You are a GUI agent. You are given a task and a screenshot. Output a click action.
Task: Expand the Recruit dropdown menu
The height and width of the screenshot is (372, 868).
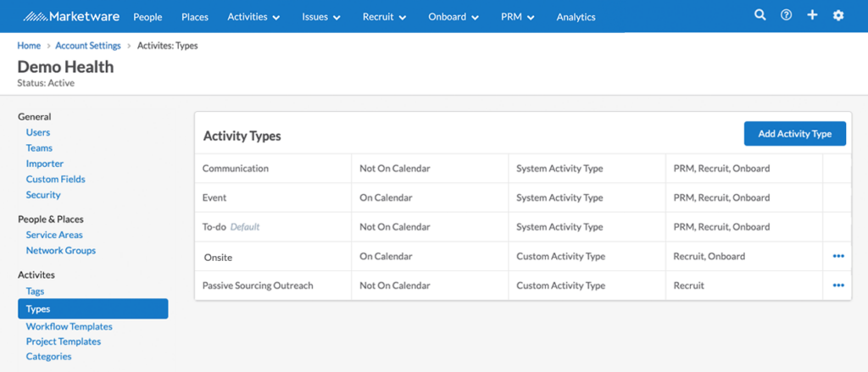click(385, 17)
